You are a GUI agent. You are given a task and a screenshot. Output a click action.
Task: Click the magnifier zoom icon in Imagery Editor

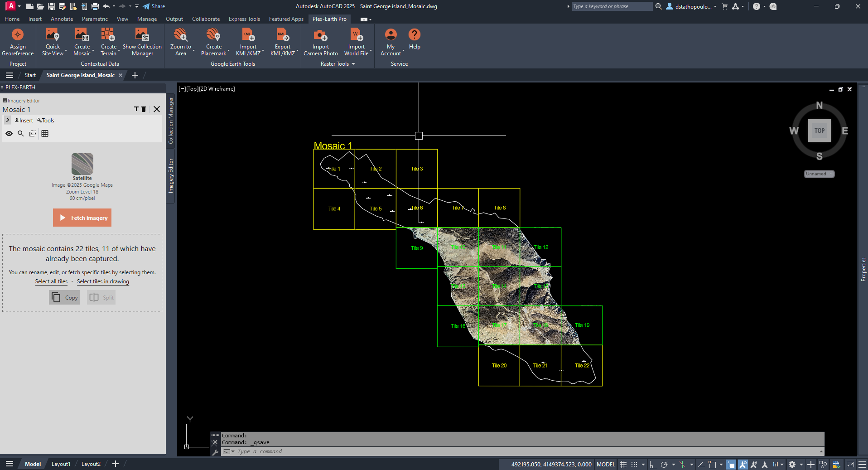point(21,133)
